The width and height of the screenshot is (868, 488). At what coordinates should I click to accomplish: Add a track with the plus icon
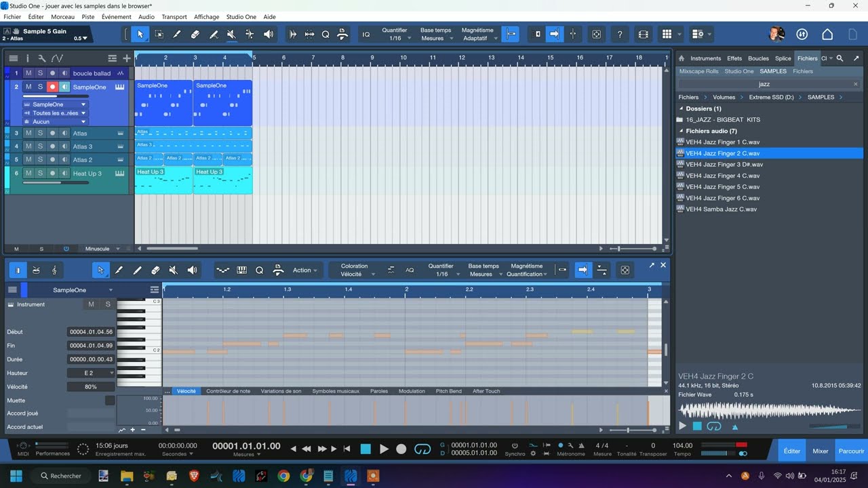click(127, 58)
